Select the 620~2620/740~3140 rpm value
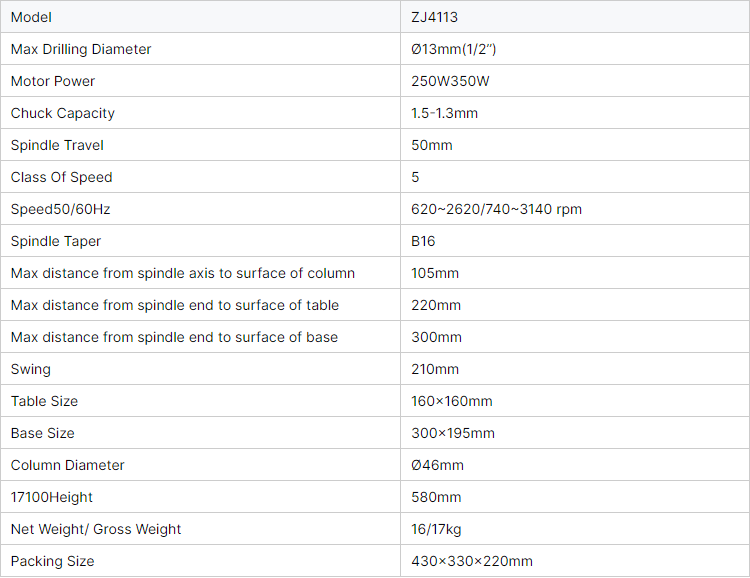Image resolution: width=750 pixels, height=578 pixels. [496, 209]
